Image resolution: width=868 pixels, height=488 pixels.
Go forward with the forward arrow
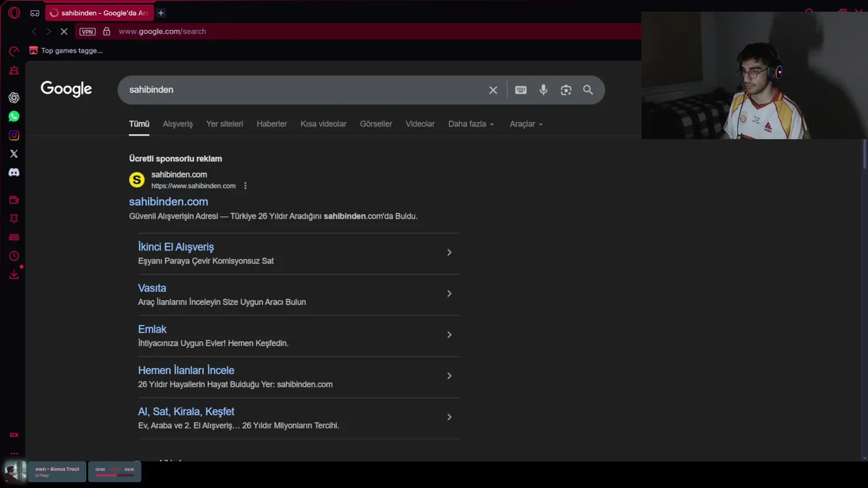pos(48,31)
